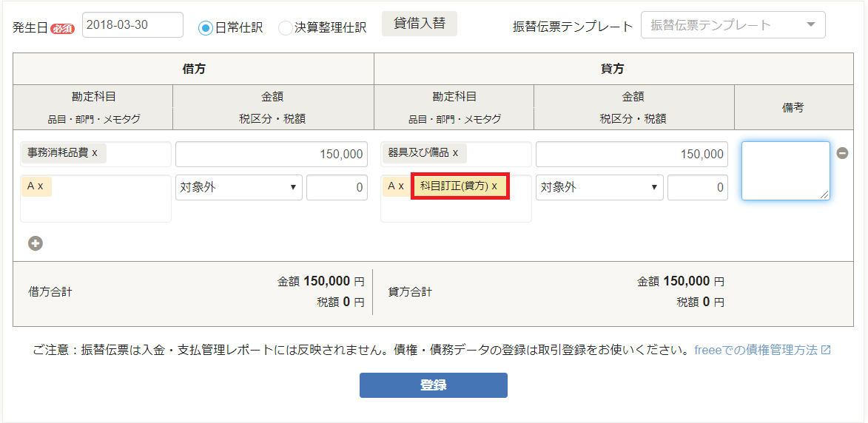Image resolution: width=868 pixels, height=423 pixels.
Task: Remove 器具及び備品 tag with its x
Action: click(455, 153)
